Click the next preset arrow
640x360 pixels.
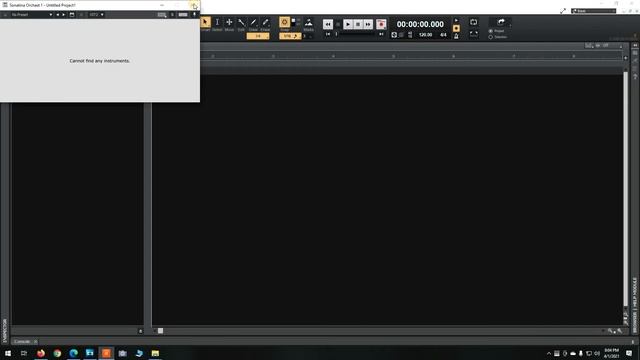coord(63,15)
